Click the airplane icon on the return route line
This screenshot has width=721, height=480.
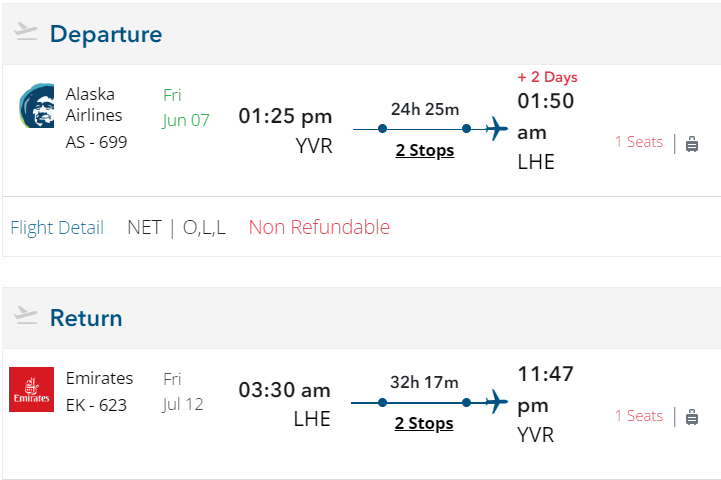[497, 402]
